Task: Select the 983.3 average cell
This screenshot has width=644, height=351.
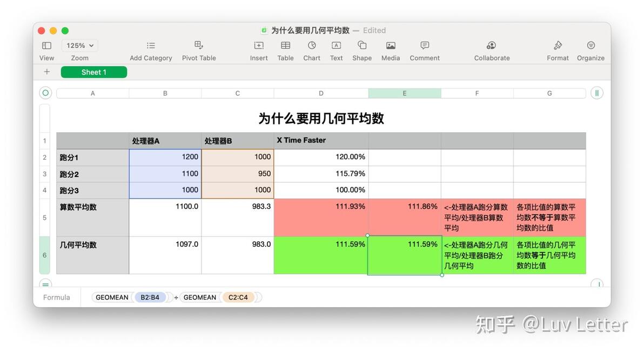Action: point(237,218)
